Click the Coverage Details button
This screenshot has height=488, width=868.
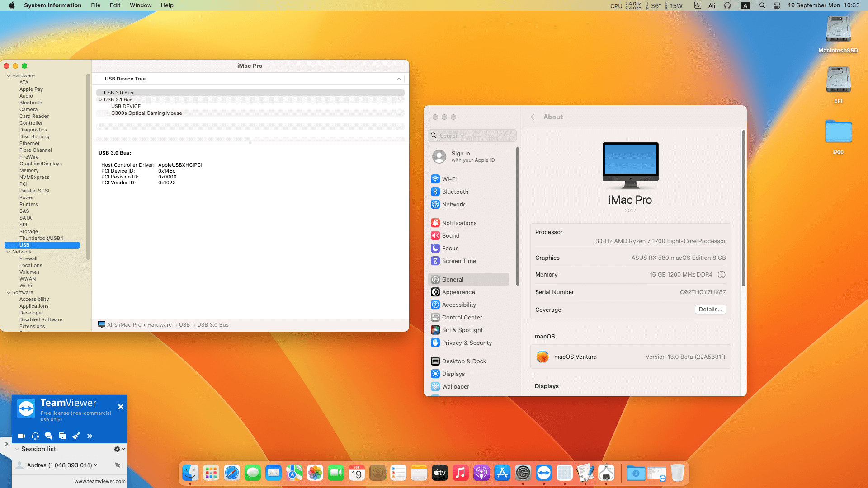(x=710, y=310)
